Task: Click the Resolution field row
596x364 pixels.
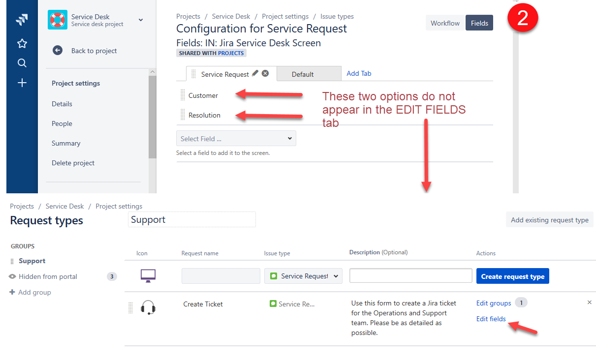Action: click(335, 115)
